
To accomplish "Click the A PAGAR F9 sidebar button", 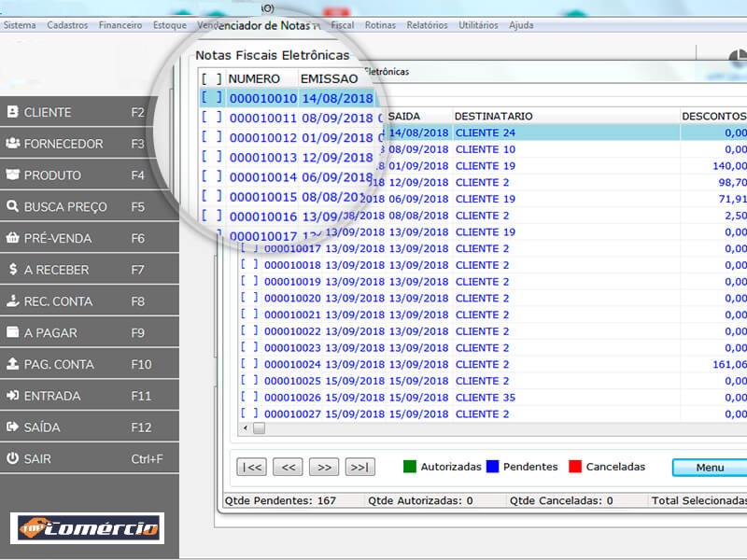I will tap(90, 332).
